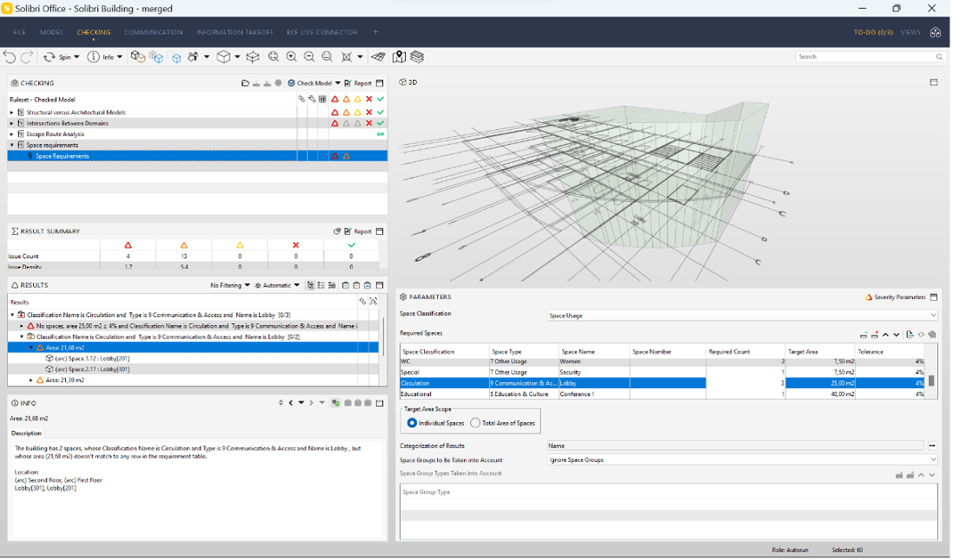Click the Redo arrow in the toolbar
Viewport: 953px width, 560px height.
pos(27,57)
